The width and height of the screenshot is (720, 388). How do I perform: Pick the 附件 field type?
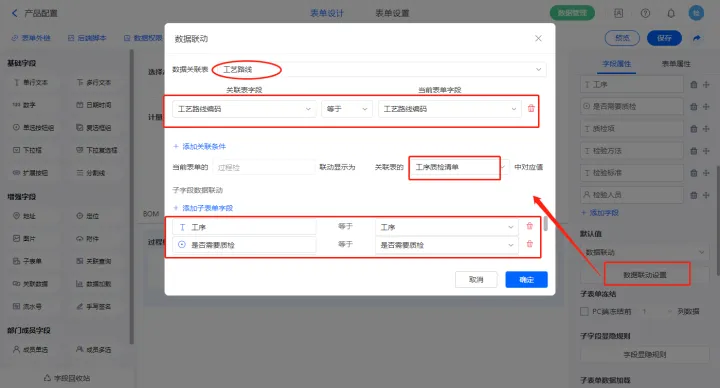coord(87,238)
